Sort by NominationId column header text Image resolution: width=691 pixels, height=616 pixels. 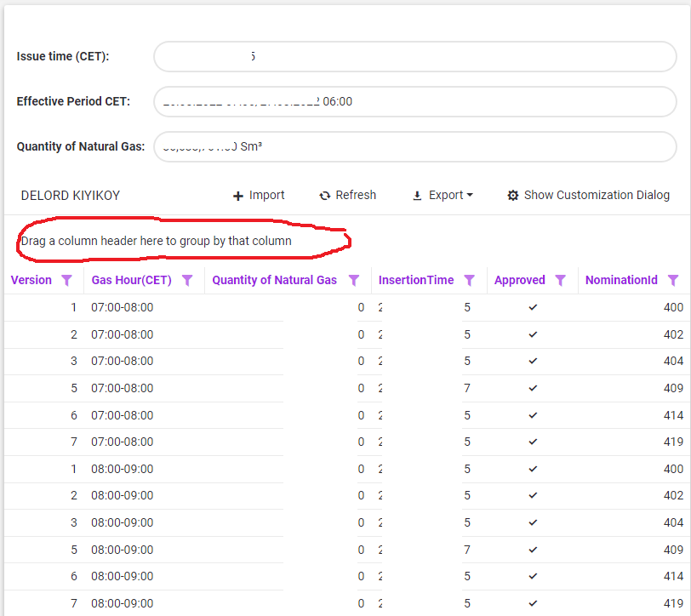[621, 280]
